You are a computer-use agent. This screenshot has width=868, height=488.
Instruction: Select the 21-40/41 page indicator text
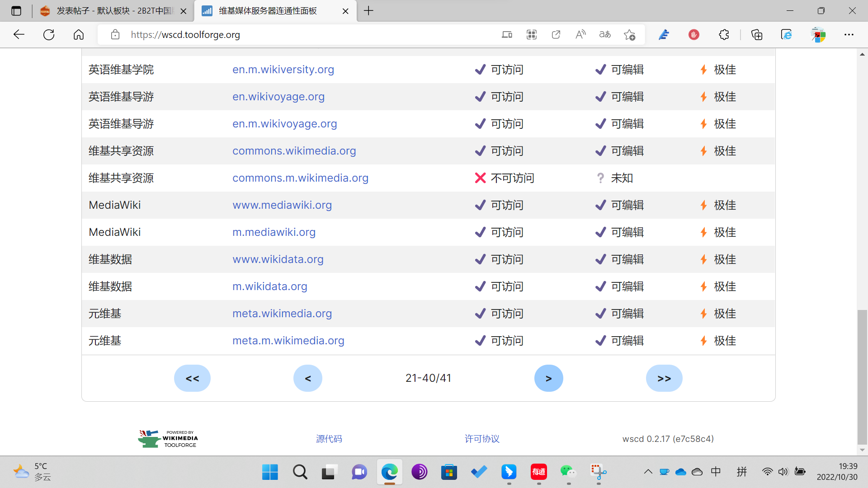429,378
